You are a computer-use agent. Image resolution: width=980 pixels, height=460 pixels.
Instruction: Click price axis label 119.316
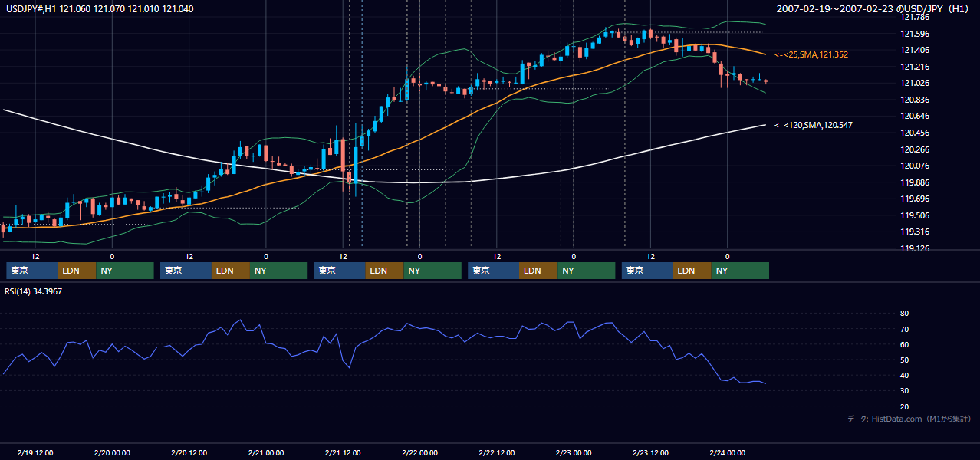coord(914,232)
